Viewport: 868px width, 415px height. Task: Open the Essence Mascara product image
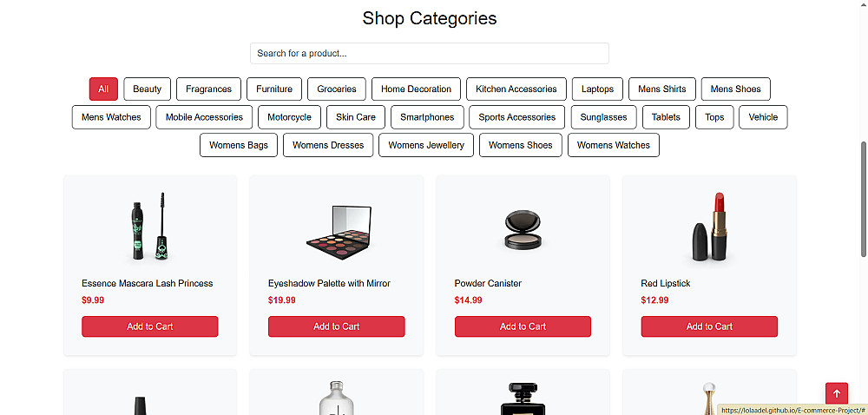(x=150, y=227)
